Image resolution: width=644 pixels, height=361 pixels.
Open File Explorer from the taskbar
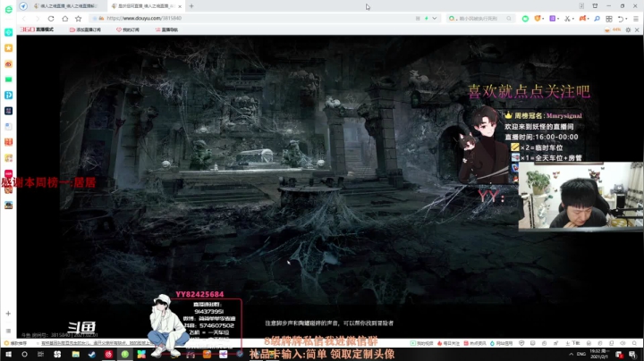(x=75, y=354)
